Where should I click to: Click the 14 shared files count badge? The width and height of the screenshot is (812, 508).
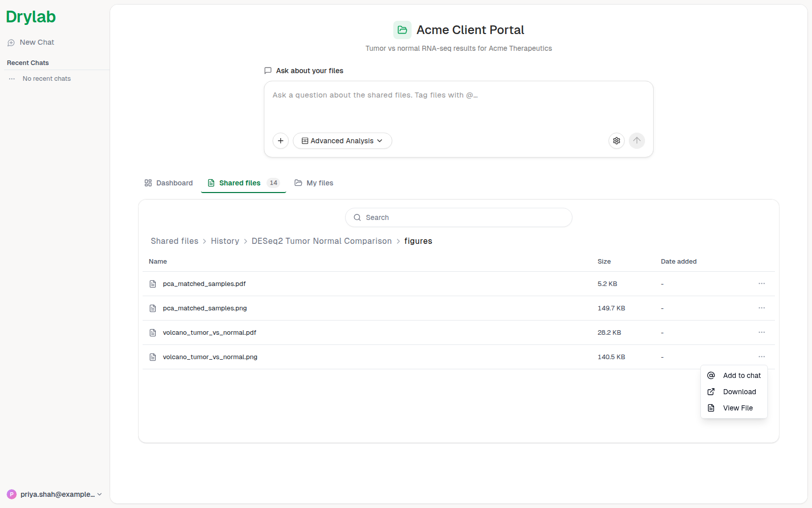274,183
